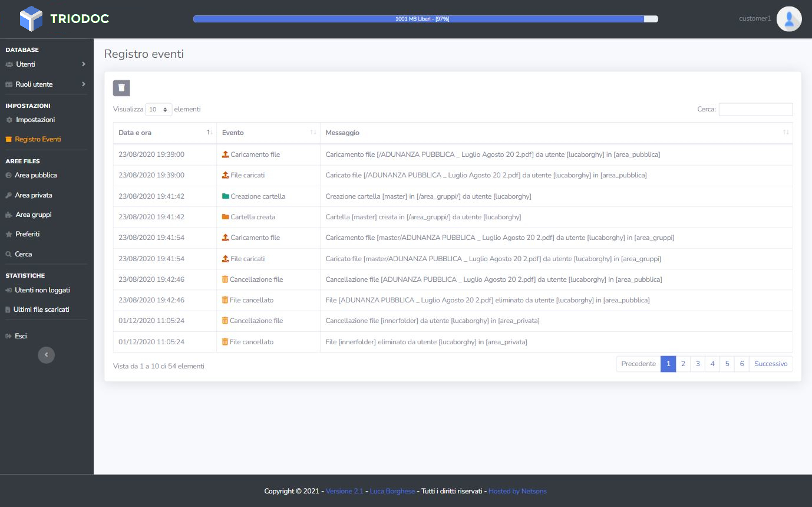Click orange folder icon for Cartella creata
The width and height of the screenshot is (812, 507).
(226, 217)
